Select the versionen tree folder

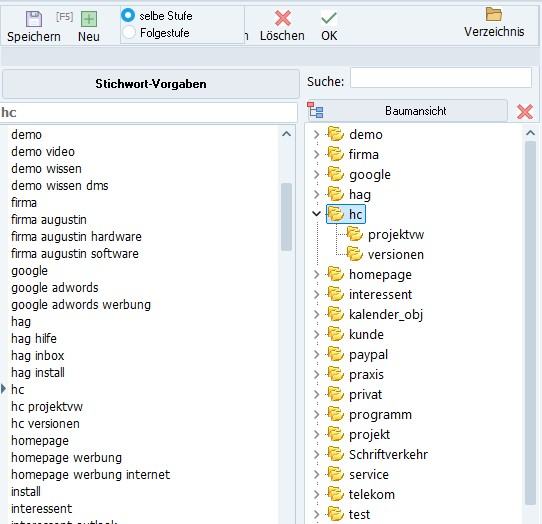[395, 254]
